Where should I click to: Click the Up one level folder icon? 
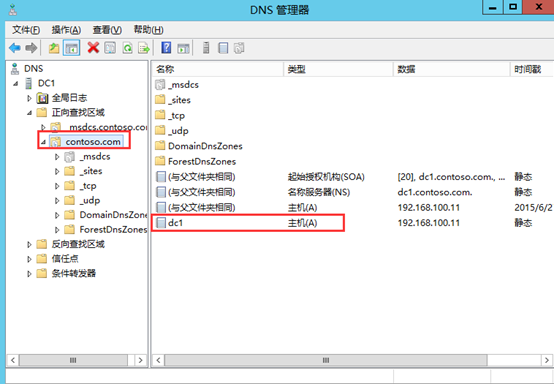(x=54, y=48)
